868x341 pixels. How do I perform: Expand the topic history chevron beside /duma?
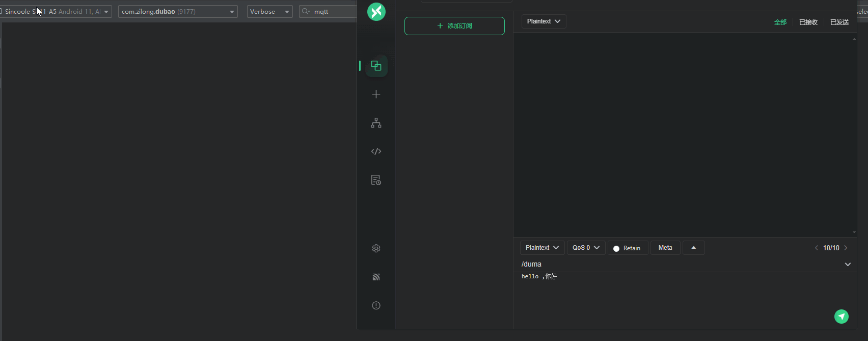[848, 264]
